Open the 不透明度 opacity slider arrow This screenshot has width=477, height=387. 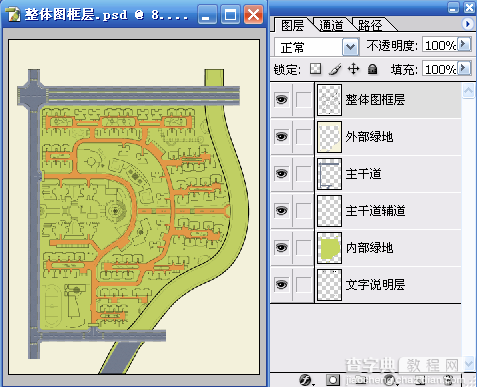(463, 44)
